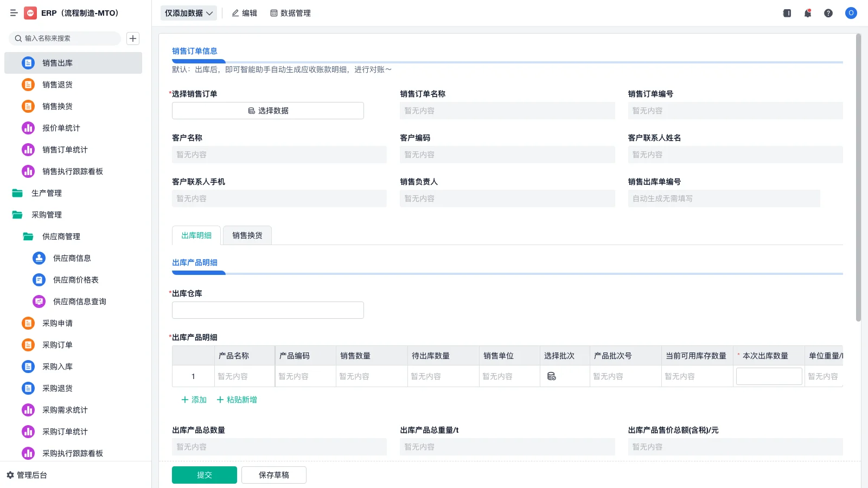The width and height of the screenshot is (868, 488).
Task: Click the user avatar in top right
Action: (x=850, y=13)
